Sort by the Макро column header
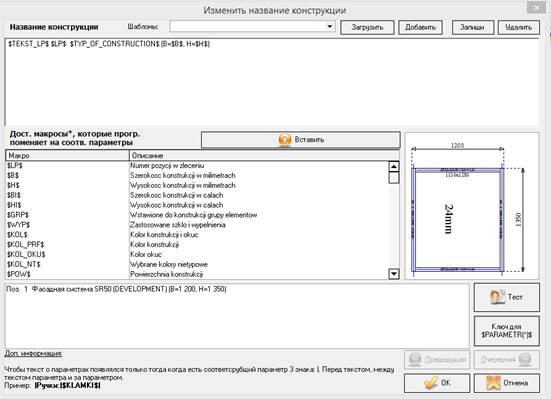Screen dimensions: 551x399 67,155
